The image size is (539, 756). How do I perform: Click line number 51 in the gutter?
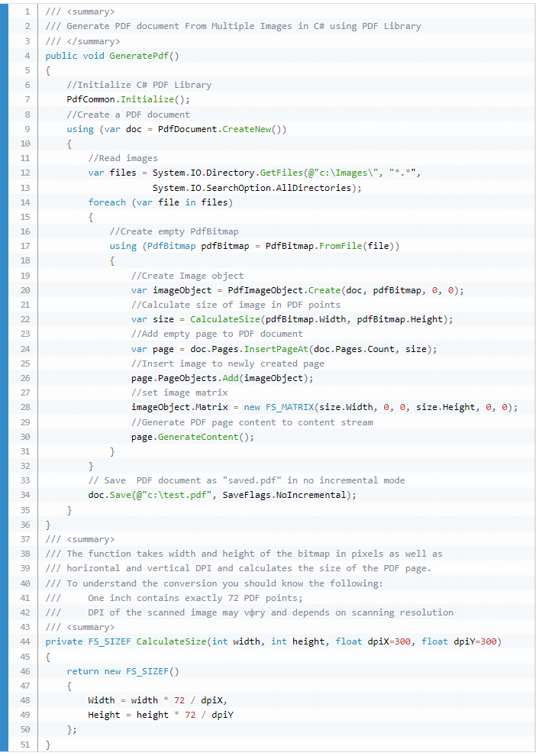tap(25, 745)
